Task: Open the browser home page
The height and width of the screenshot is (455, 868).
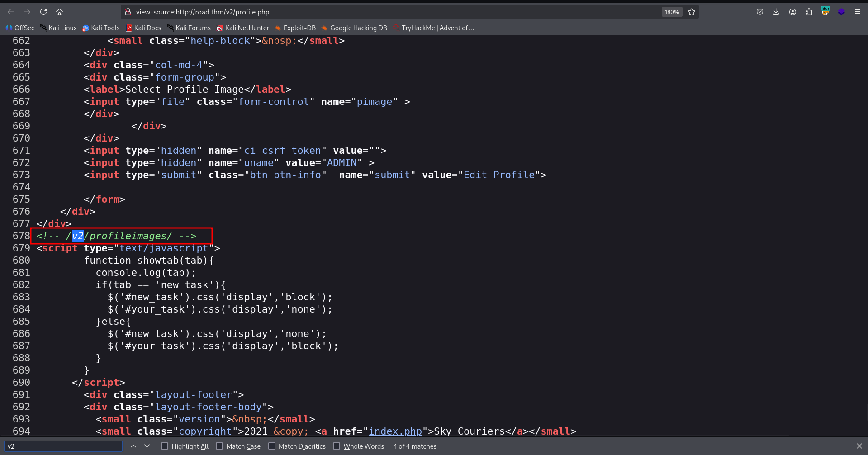Action: click(x=59, y=12)
